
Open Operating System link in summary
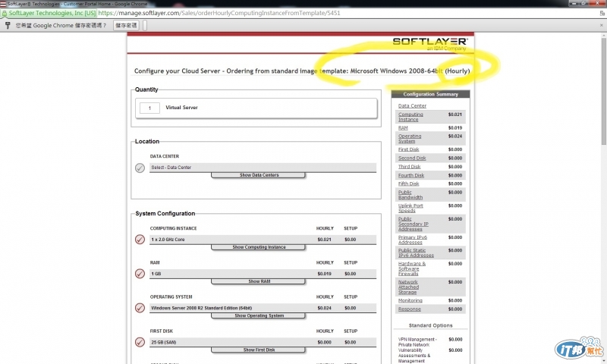point(410,139)
